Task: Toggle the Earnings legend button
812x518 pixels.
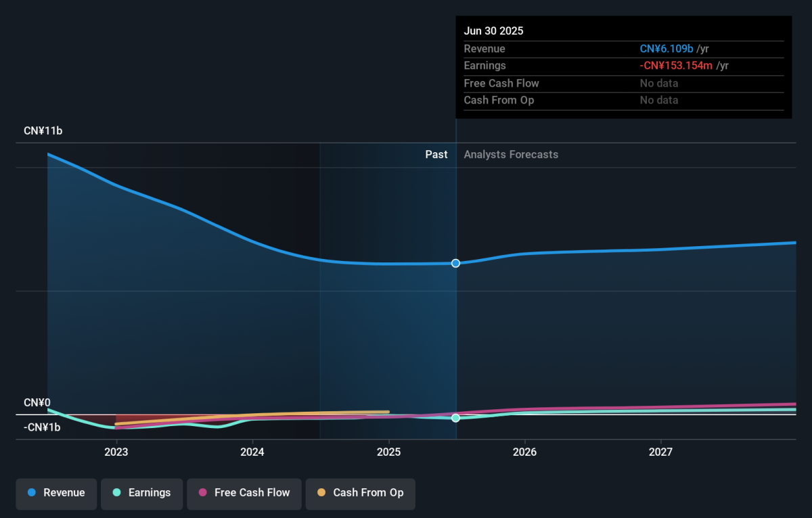Action: pos(142,493)
